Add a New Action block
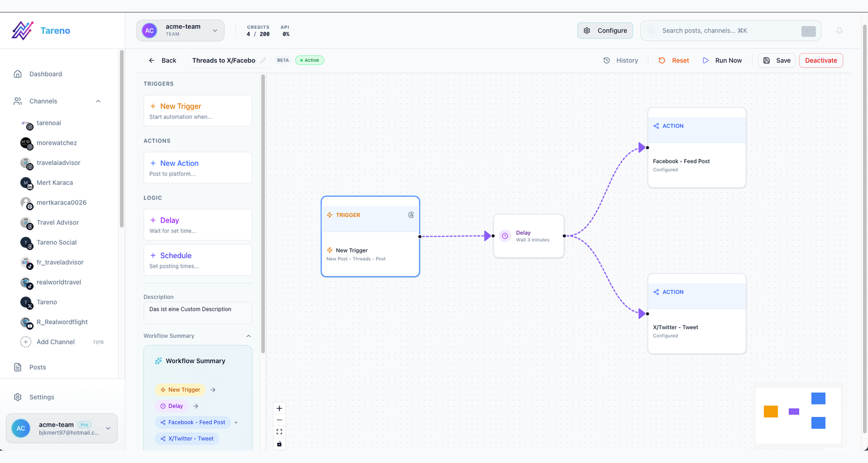868x463 pixels. [x=197, y=168]
